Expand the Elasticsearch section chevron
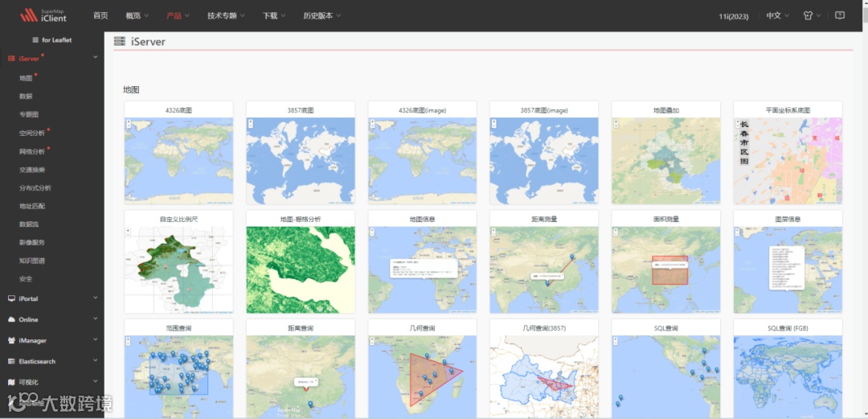The image size is (868, 419). click(x=95, y=361)
